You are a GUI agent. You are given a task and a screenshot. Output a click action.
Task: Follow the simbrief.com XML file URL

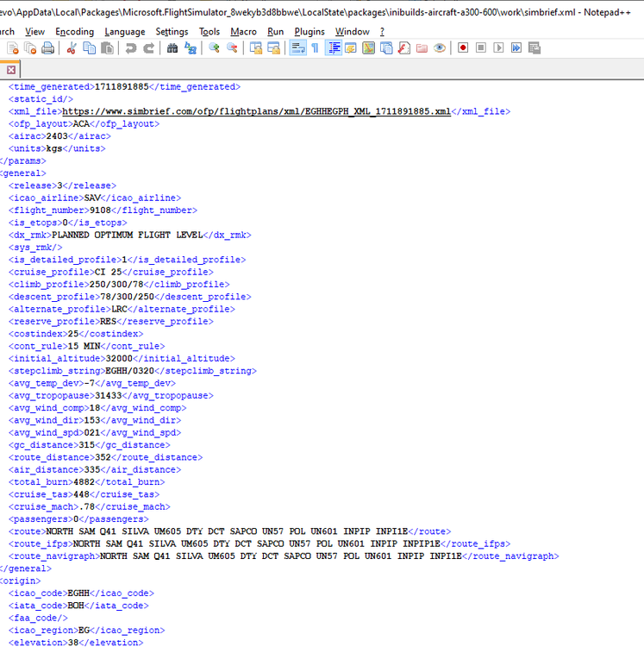click(x=256, y=111)
